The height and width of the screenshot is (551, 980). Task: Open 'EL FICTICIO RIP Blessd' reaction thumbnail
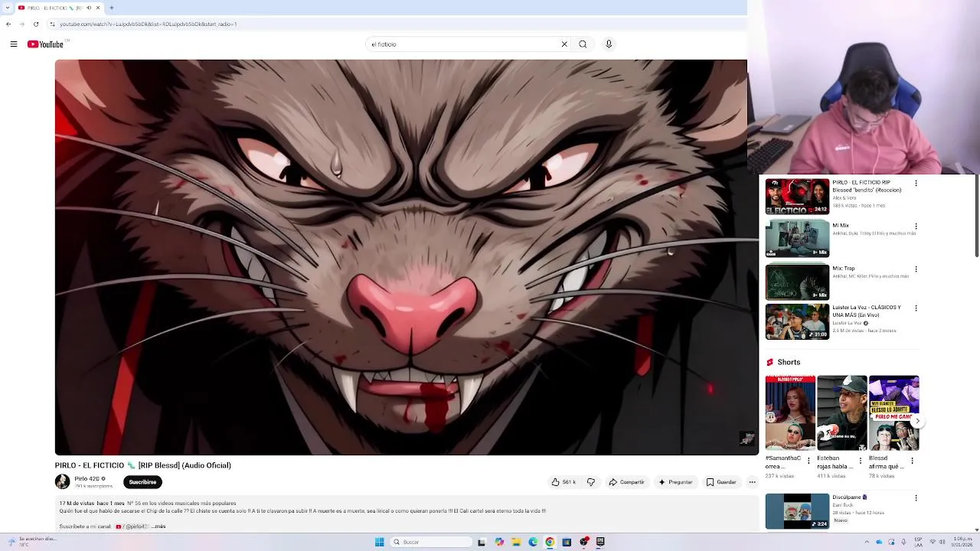click(797, 197)
